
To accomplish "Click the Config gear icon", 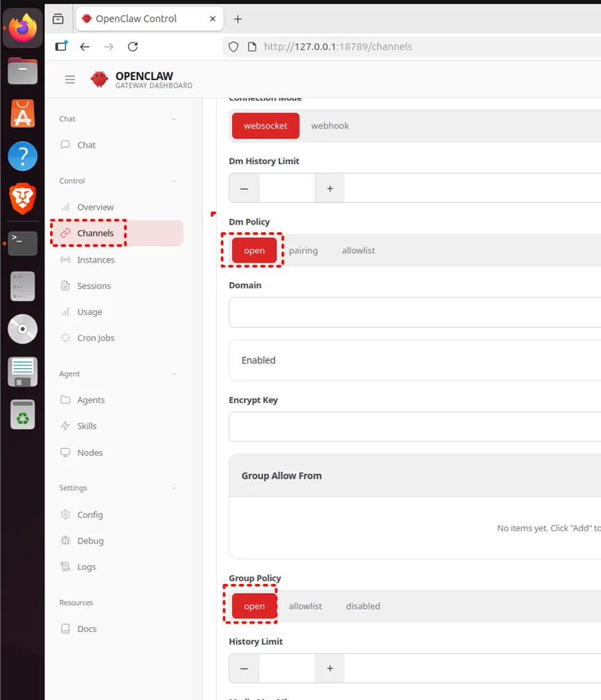I will pyautogui.click(x=65, y=514).
